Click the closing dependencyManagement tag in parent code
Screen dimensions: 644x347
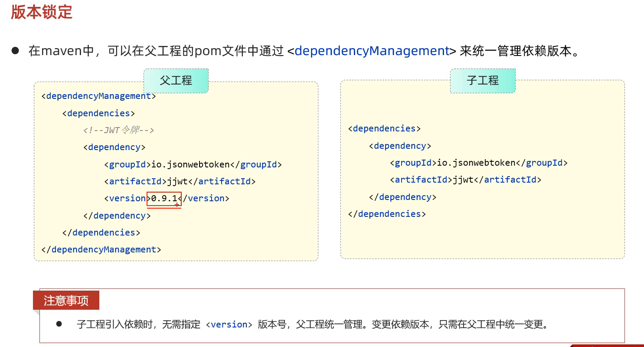[x=101, y=249]
